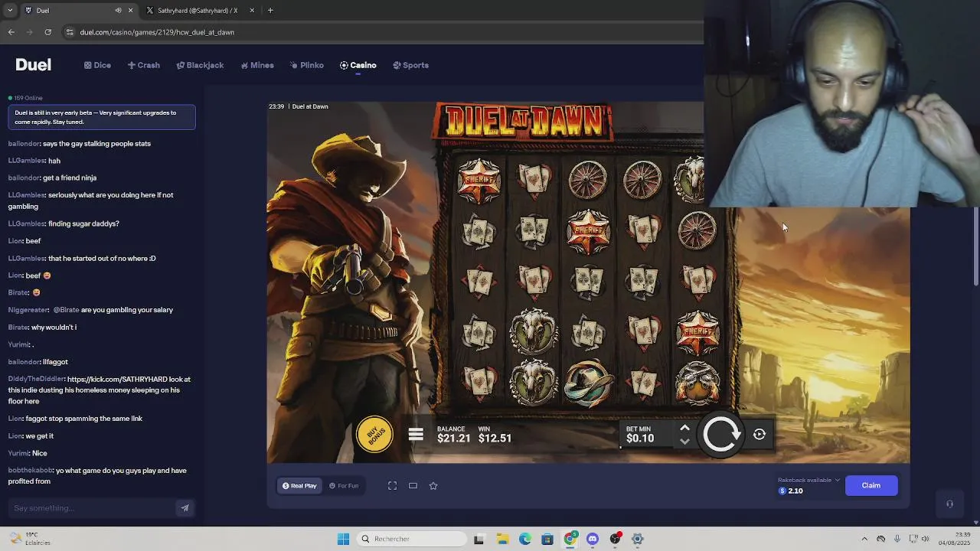View site information icon in address bar
Viewport: 980px width, 551px height.
tap(70, 32)
